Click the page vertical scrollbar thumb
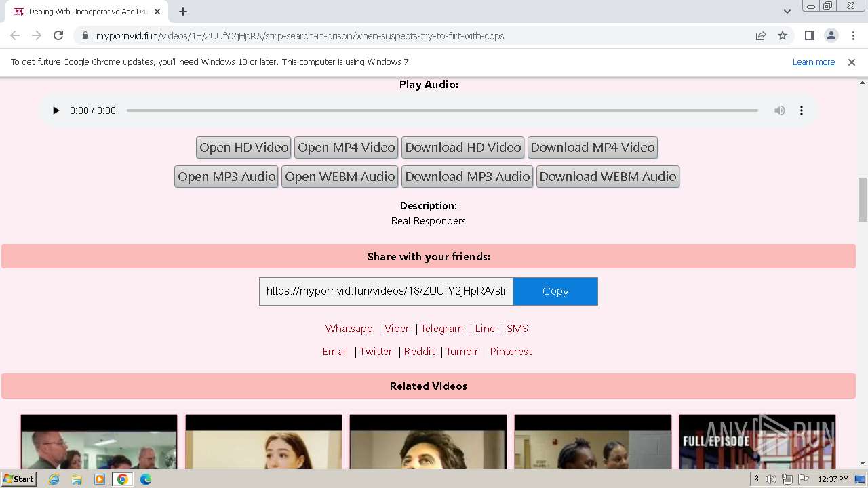868x488 pixels. 863,199
